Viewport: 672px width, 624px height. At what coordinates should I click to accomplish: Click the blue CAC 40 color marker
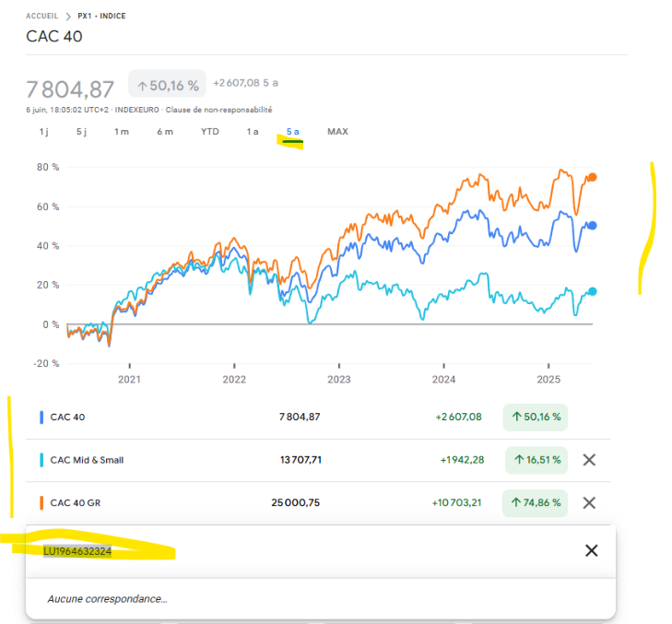(41, 418)
